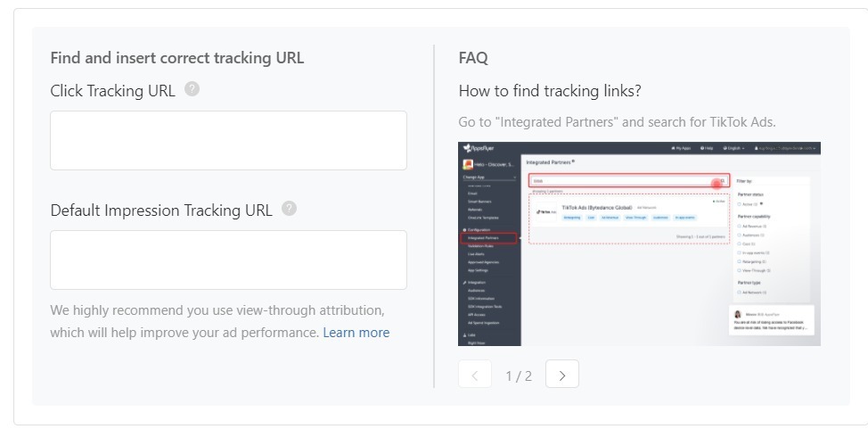This screenshot has width=868, height=429.
Task: Click the AppsFlyer logo in the FAQ screenshot
Action: coord(479,148)
